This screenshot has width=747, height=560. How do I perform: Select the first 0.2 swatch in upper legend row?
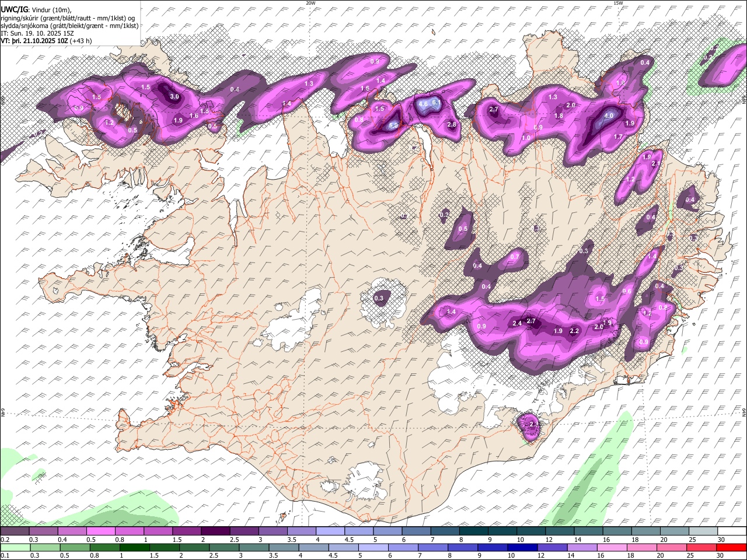point(15,531)
